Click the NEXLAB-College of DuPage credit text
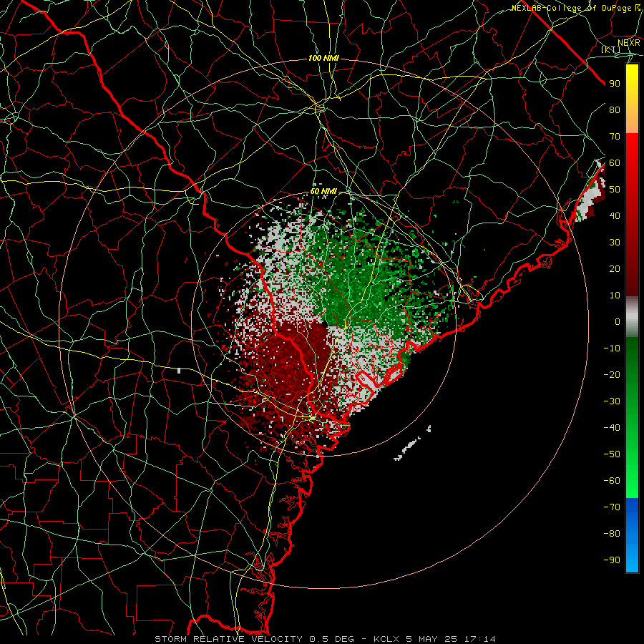 (x=576, y=8)
